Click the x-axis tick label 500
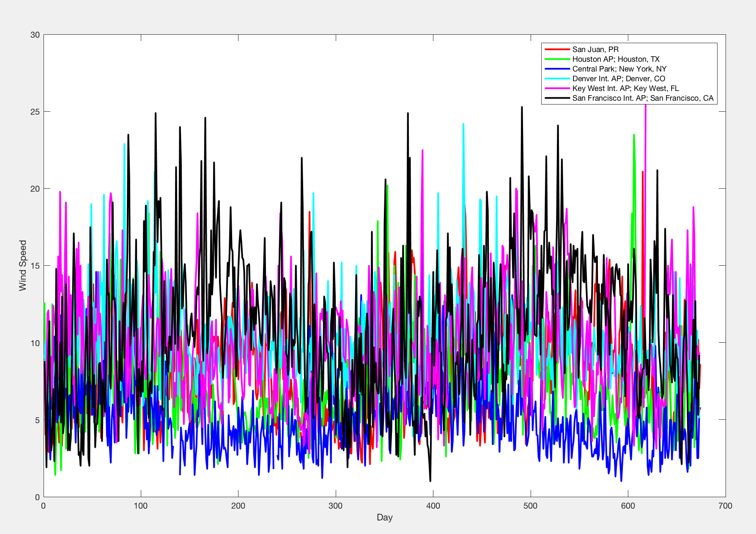Image resolution: width=756 pixels, height=534 pixels. 531,506
